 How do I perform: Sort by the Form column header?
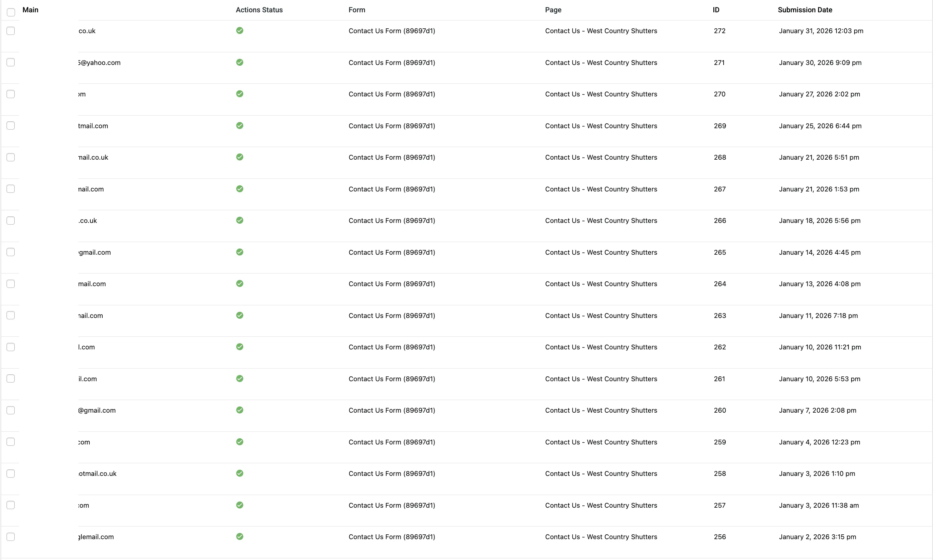(356, 10)
